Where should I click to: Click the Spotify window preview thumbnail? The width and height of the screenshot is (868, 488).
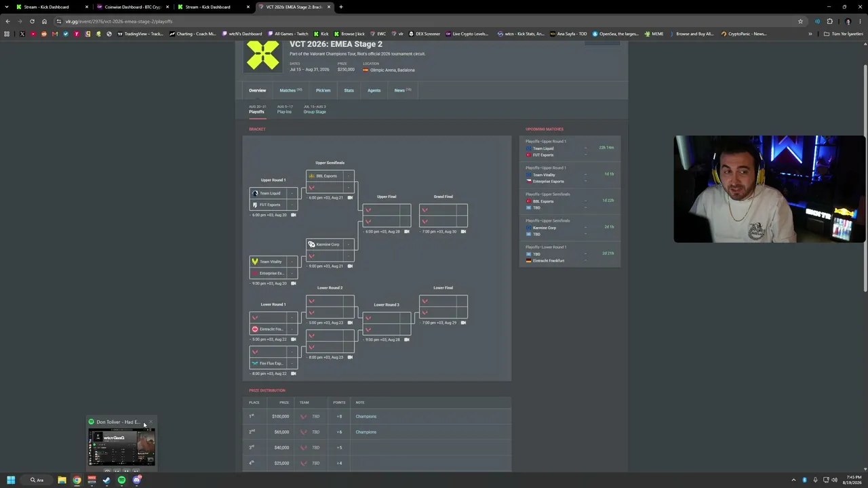click(x=121, y=447)
